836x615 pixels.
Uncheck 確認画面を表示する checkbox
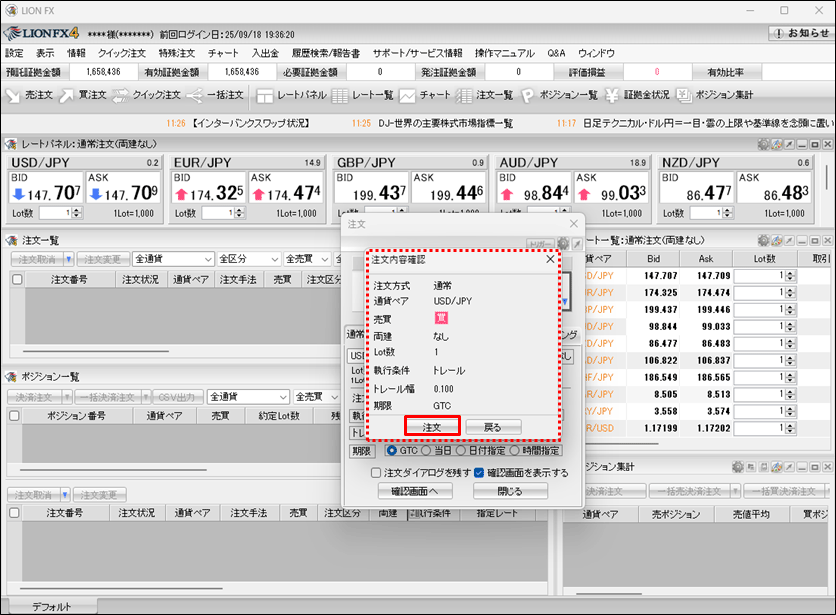[478, 472]
